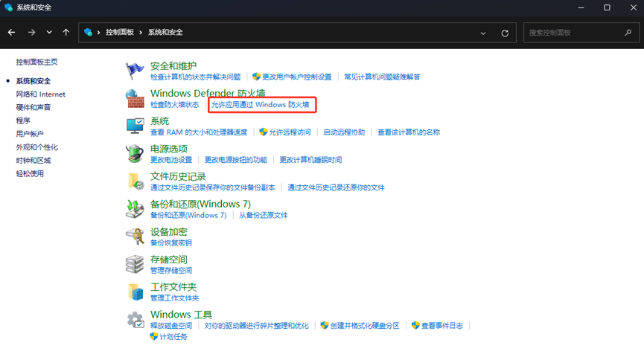Screen dimensions: 644x357
Task: Open the recent locations dropdown
Action: click(49, 33)
